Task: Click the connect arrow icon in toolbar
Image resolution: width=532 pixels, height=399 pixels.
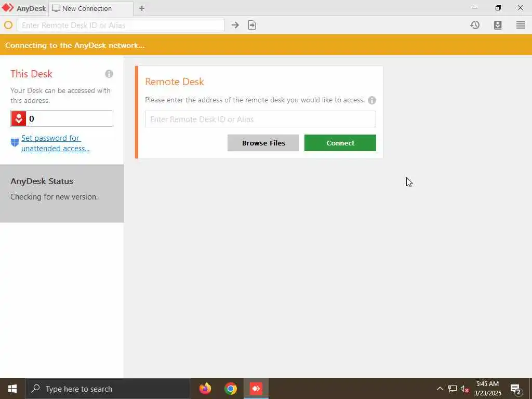Action: click(x=235, y=25)
